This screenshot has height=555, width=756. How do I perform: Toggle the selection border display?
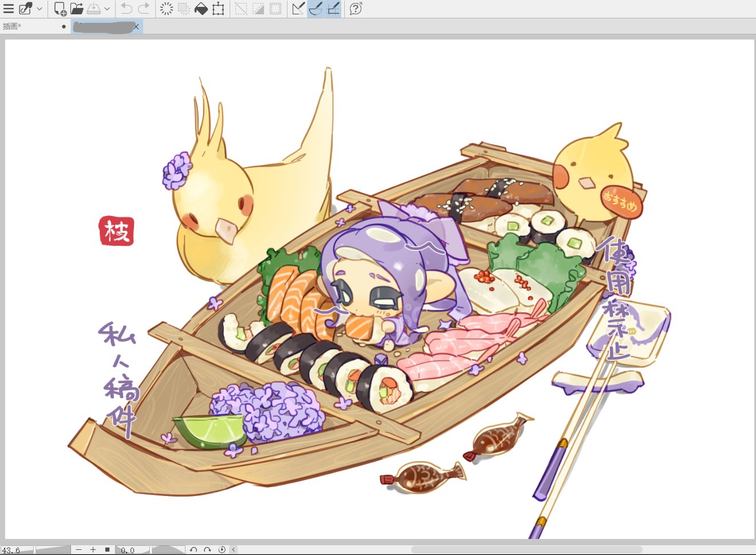pos(275,9)
